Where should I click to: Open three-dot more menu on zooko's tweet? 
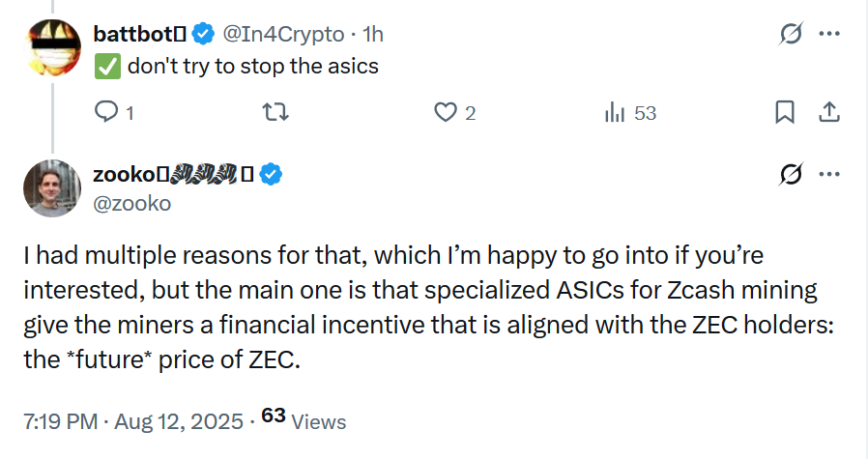[x=829, y=174]
